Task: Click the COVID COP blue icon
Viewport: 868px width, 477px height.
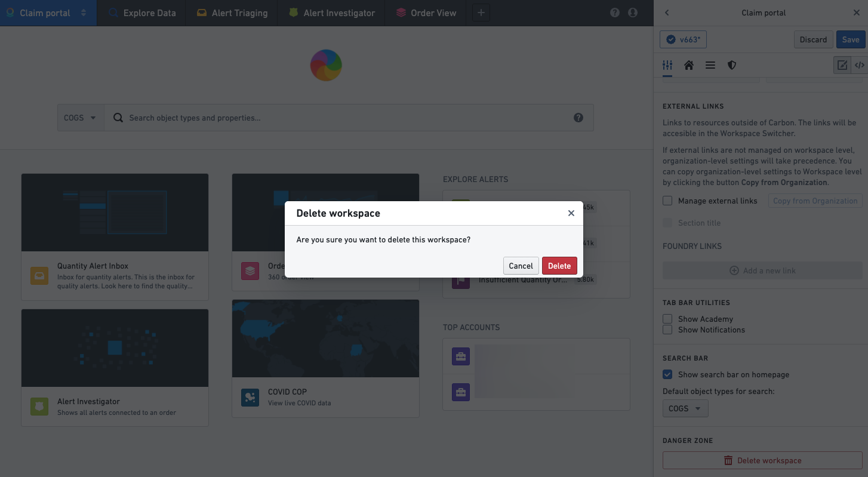Action: pyautogui.click(x=250, y=398)
